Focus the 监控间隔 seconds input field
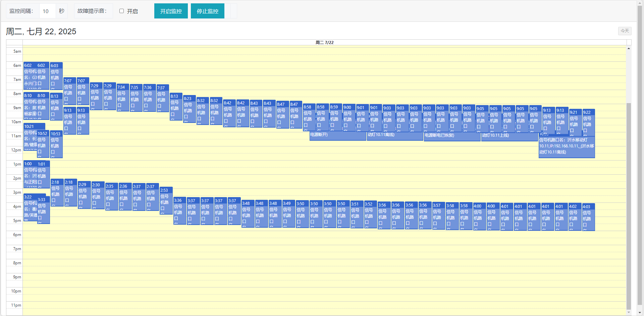644x316 pixels. click(x=48, y=11)
